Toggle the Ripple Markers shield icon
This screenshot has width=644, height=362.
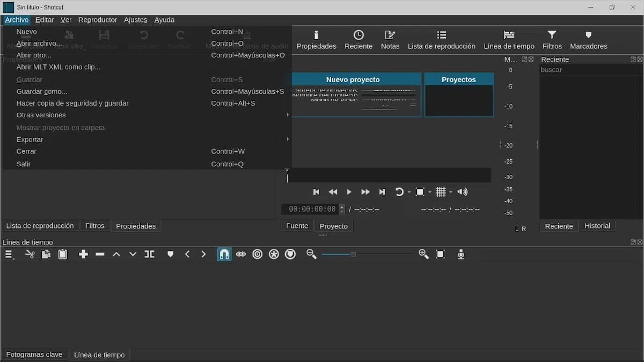(x=290, y=254)
